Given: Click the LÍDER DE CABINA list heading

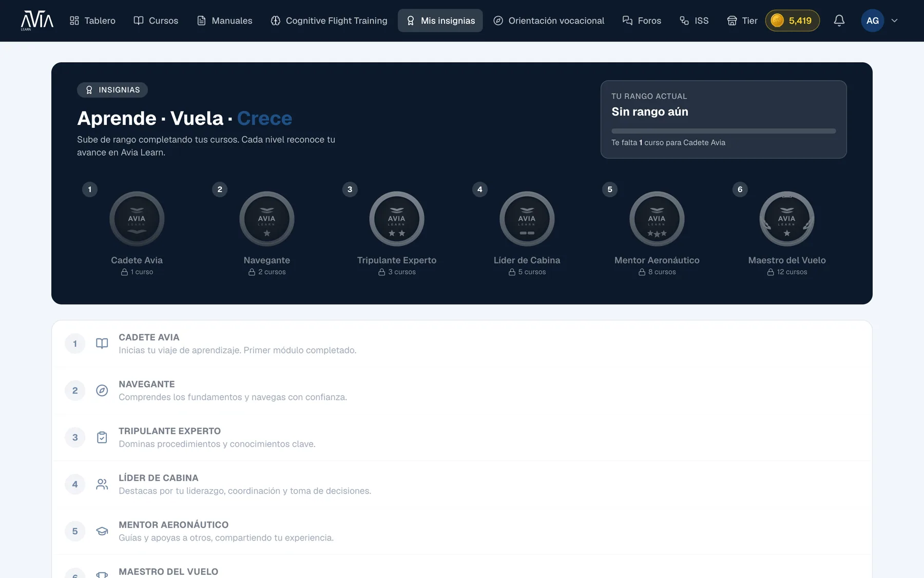Looking at the screenshot, I should [158, 478].
